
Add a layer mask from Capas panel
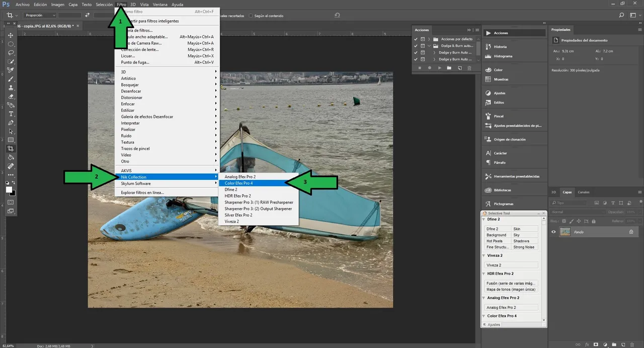point(596,344)
